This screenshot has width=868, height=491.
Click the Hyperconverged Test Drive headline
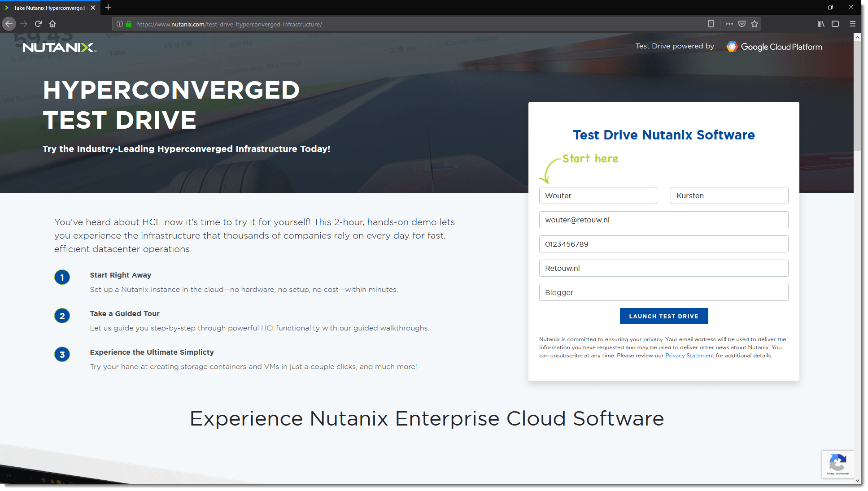171,105
